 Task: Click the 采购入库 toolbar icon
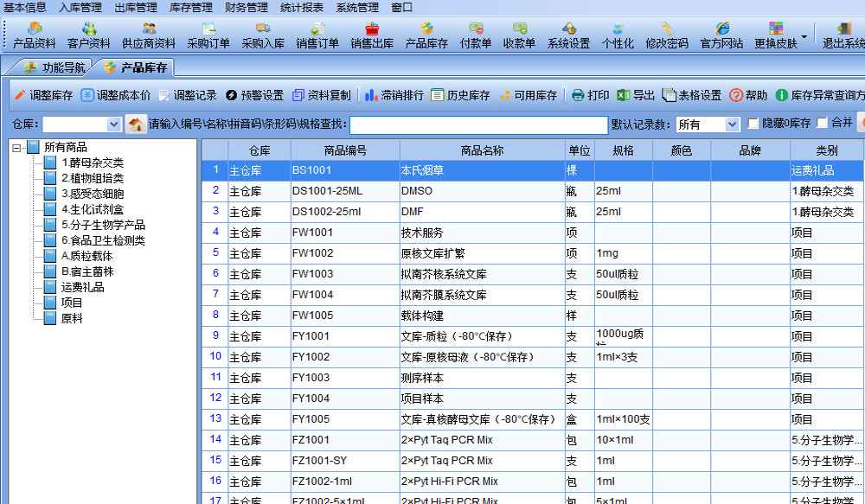262,35
